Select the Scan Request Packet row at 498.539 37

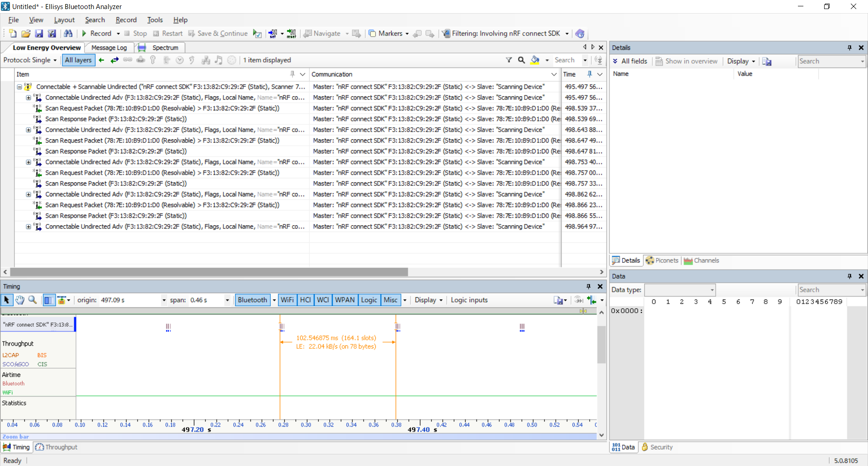tap(310, 108)
